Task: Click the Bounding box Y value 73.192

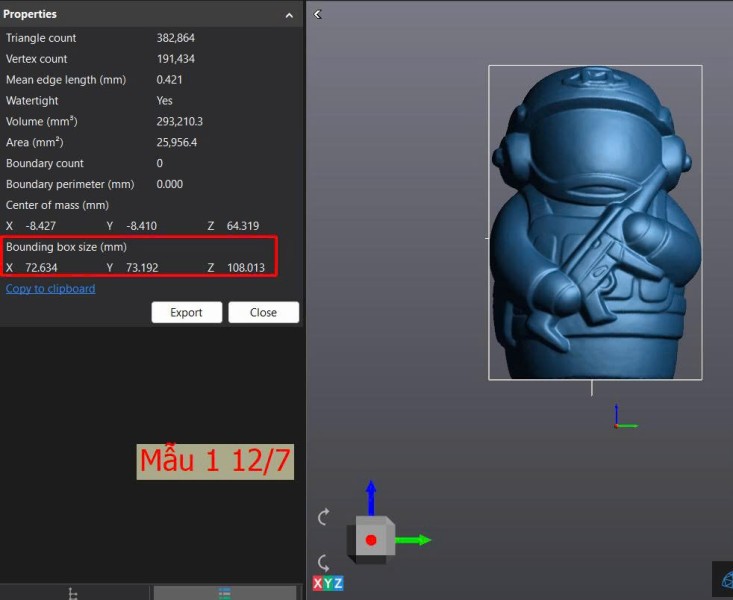Action: click(x=142, y=267)
